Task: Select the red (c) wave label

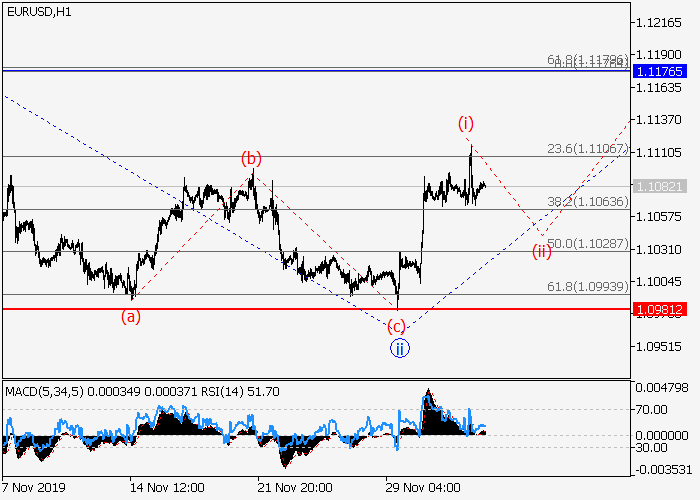Action: 397,326
